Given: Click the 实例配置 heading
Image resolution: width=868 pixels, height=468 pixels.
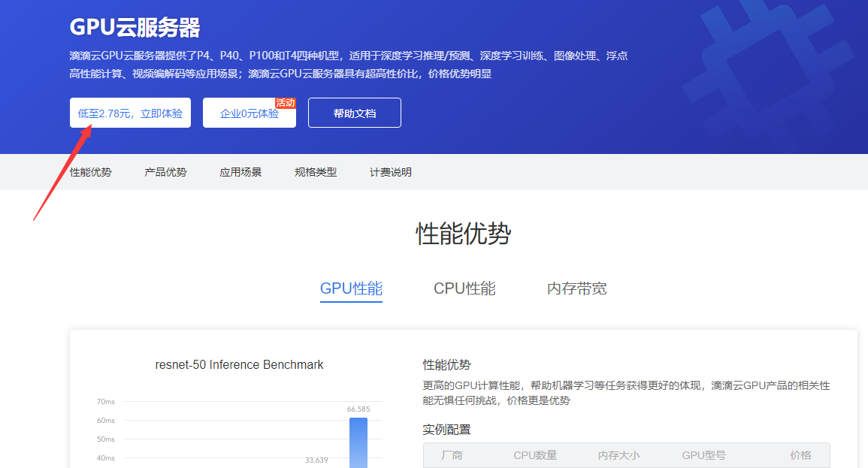Looking at the screenshot, I should tap(446, 429).
